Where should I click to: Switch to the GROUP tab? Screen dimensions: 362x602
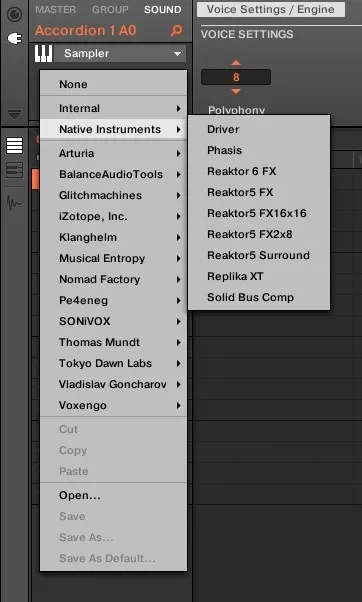click(x=110, y=10)
